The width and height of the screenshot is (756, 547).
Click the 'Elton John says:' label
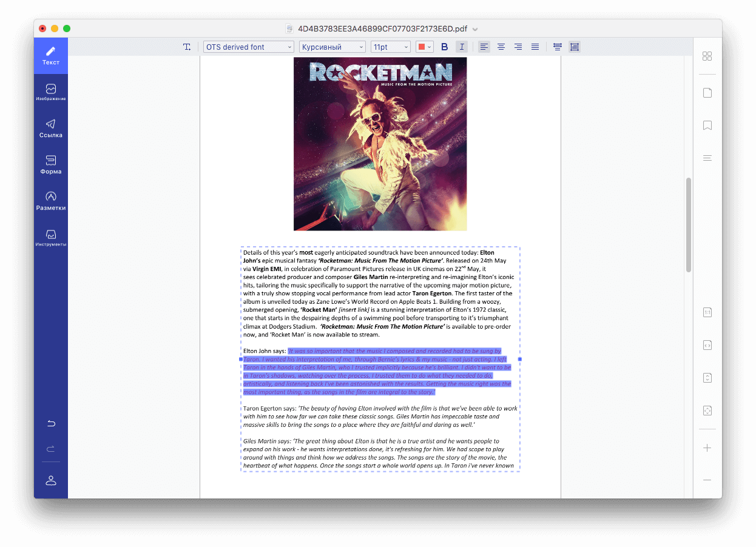[265, 351]
